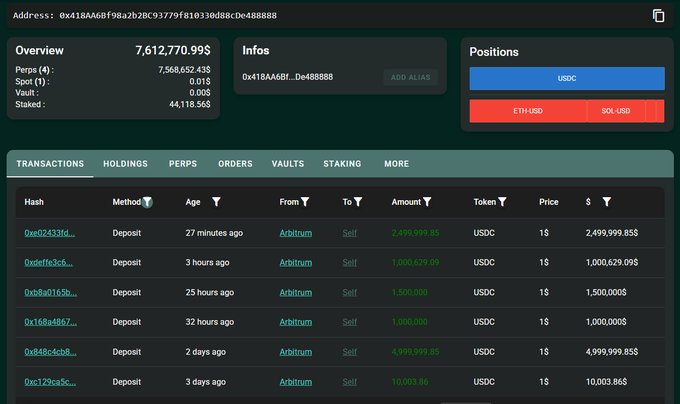Open transaction hash 0xdeffe3c6...
The image size is (680, 404).
coord(48,262)
